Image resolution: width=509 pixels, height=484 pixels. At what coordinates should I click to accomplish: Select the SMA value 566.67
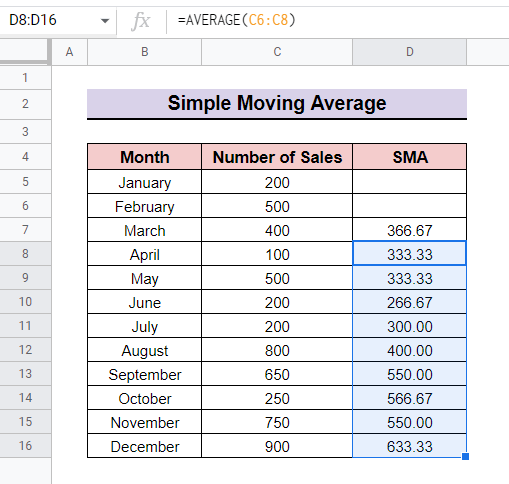[409, 398]
